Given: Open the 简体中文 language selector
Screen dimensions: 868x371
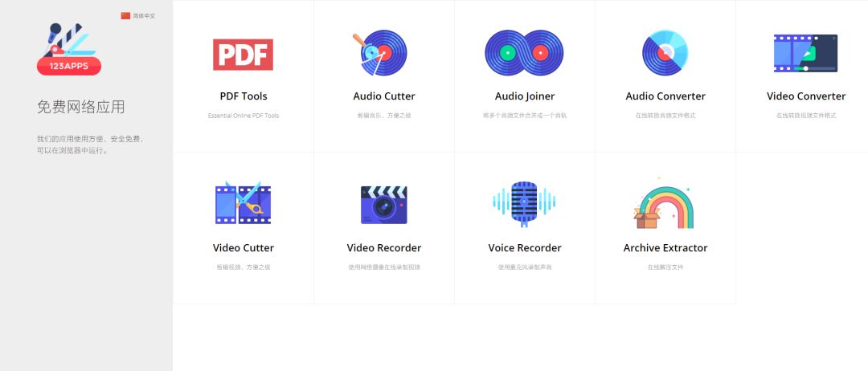Looking at the screenshot, I should click(x=145, y=16).
